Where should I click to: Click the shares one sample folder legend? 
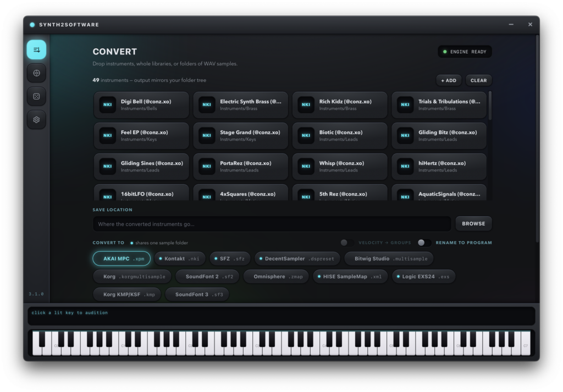(x=159, y=242)
